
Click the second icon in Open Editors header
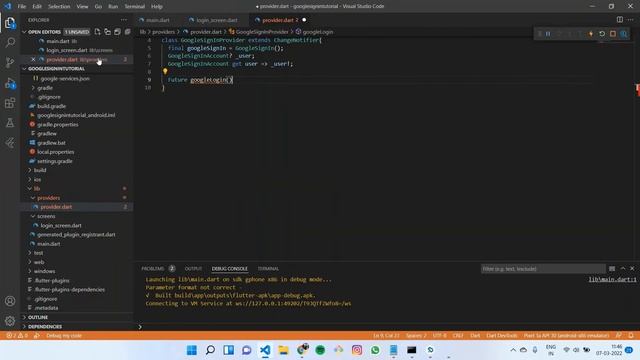(x=107, y=32)
